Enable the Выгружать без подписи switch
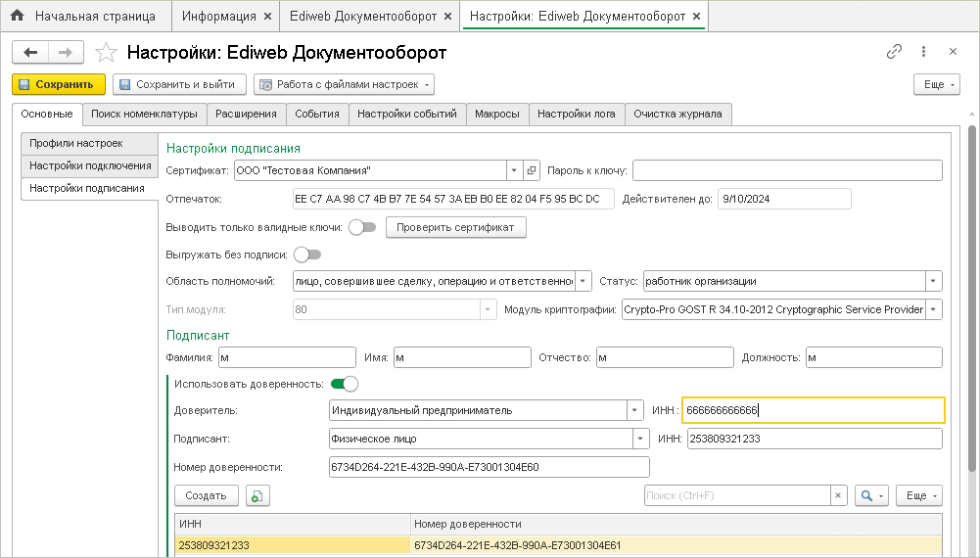The width and height of the screenshot is (980, 558). coord(306,255)
